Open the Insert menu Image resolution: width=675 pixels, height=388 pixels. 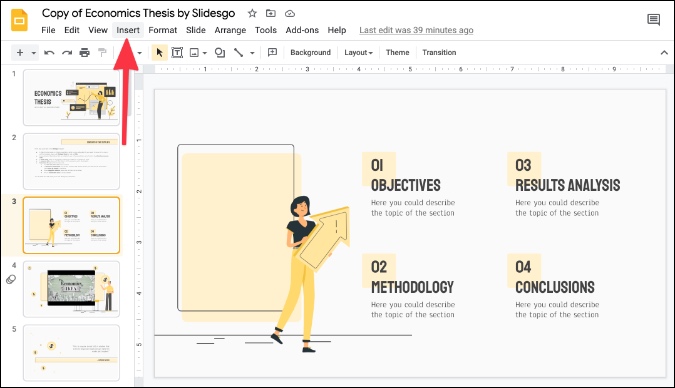point(128,30)
